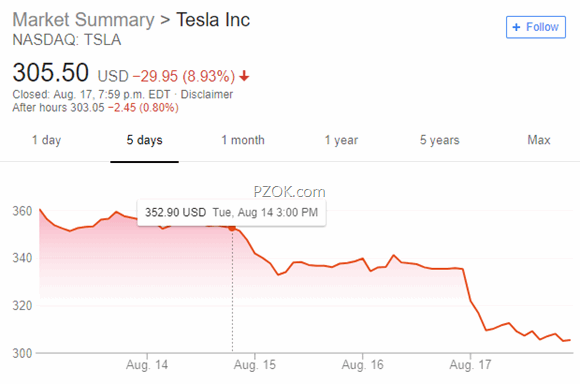Switch to the 1 month range
This screenshot has height=384, width=580.
click(x=243, y=140)
